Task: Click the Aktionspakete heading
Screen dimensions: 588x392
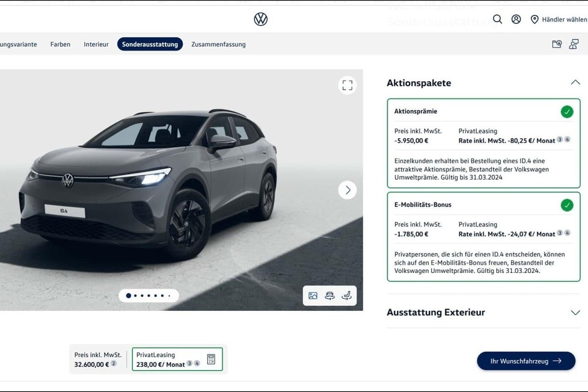Action: (419, 83)
